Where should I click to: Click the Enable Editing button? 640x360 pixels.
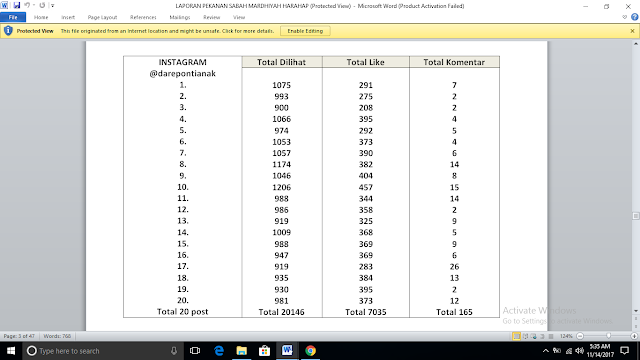point(305,31)
